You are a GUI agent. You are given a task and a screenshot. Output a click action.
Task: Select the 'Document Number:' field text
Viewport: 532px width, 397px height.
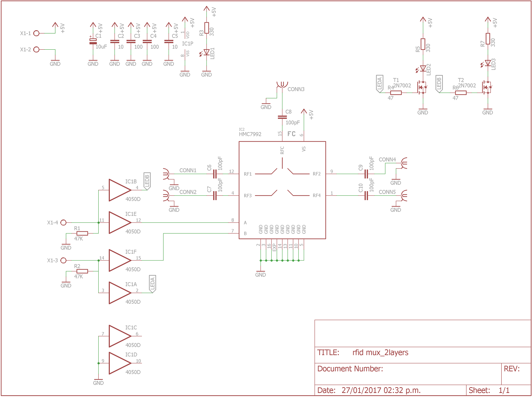point(350,369)
